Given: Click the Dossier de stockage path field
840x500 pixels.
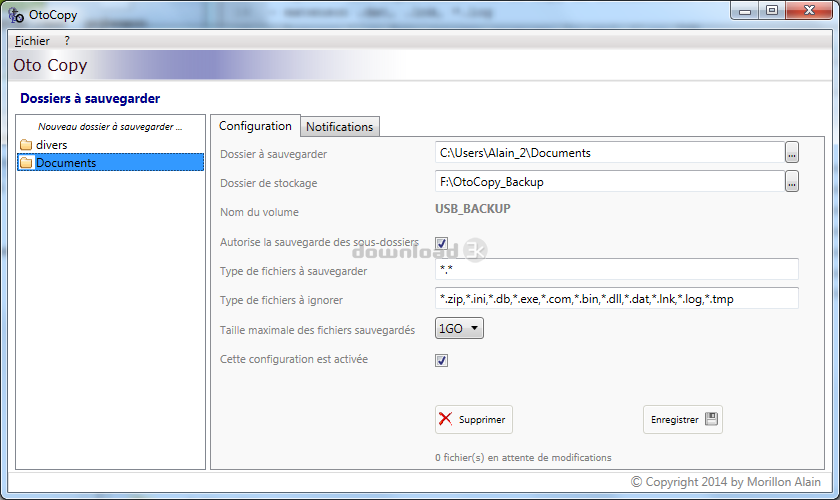Looking at the screenshot, I should point(610,182).
